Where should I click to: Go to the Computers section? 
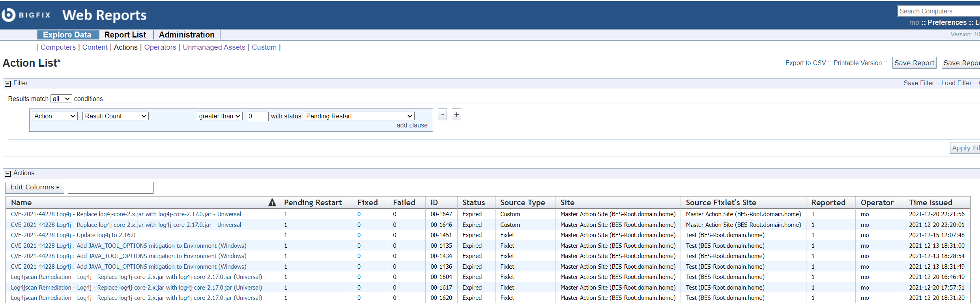(x=58, y=47)
